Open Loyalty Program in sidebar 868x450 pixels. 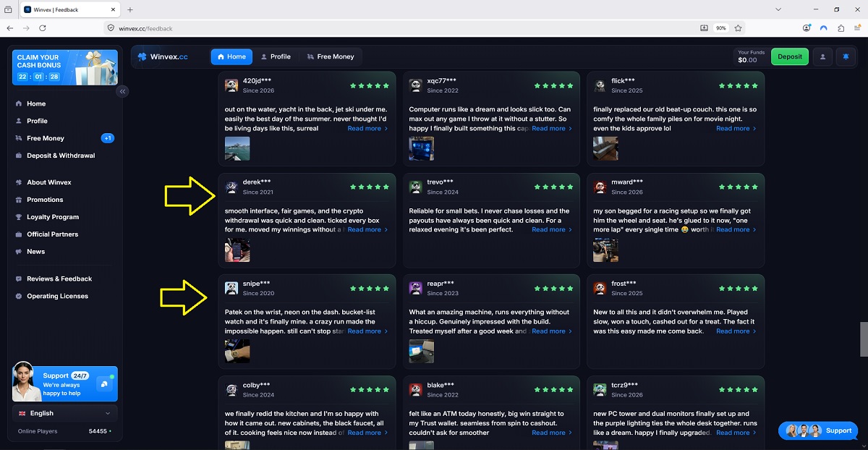[53, 217]
